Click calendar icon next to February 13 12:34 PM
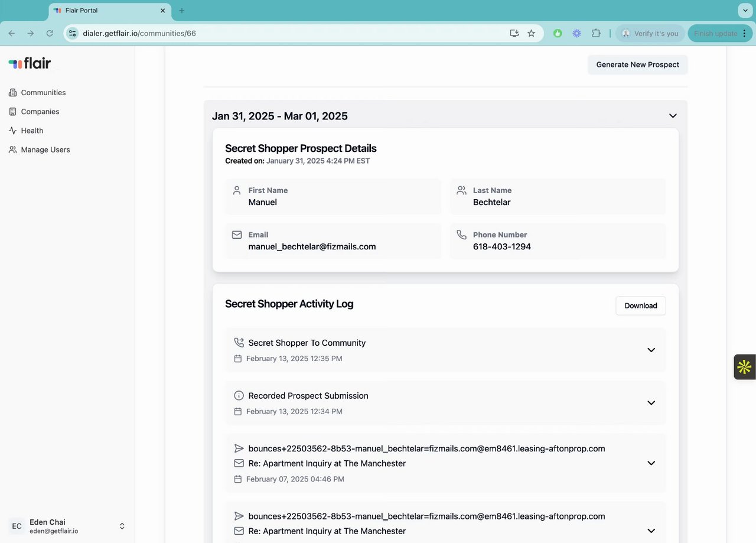Screen dimensions: 756x543 pos(238,411)
